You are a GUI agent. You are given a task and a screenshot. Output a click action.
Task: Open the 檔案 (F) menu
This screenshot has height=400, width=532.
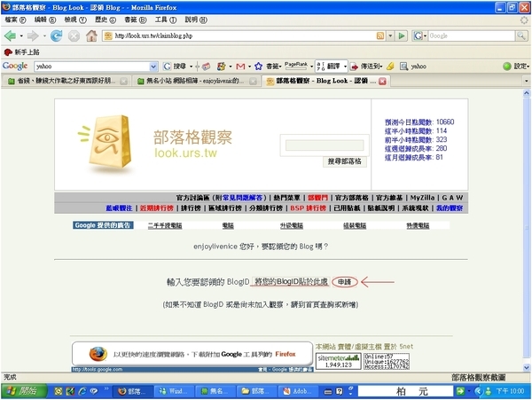tap(15, 20)
